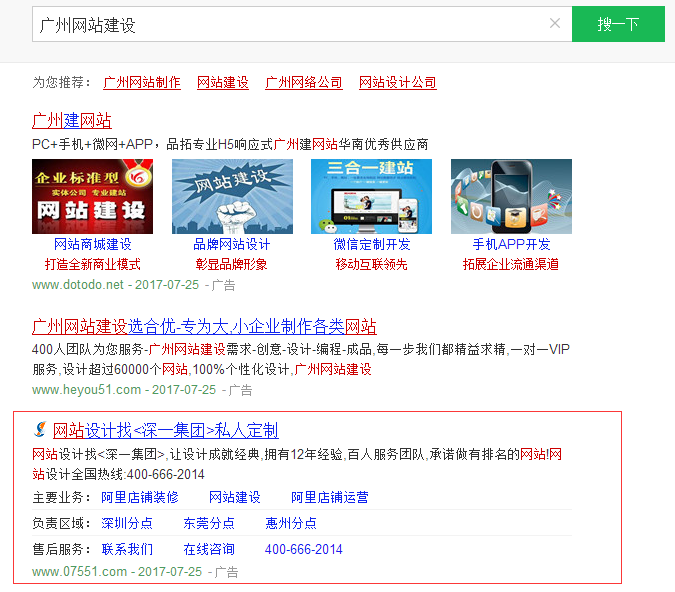Click the mobile phone APP thumbnail

pyautogui.click(x=511, y=196)
